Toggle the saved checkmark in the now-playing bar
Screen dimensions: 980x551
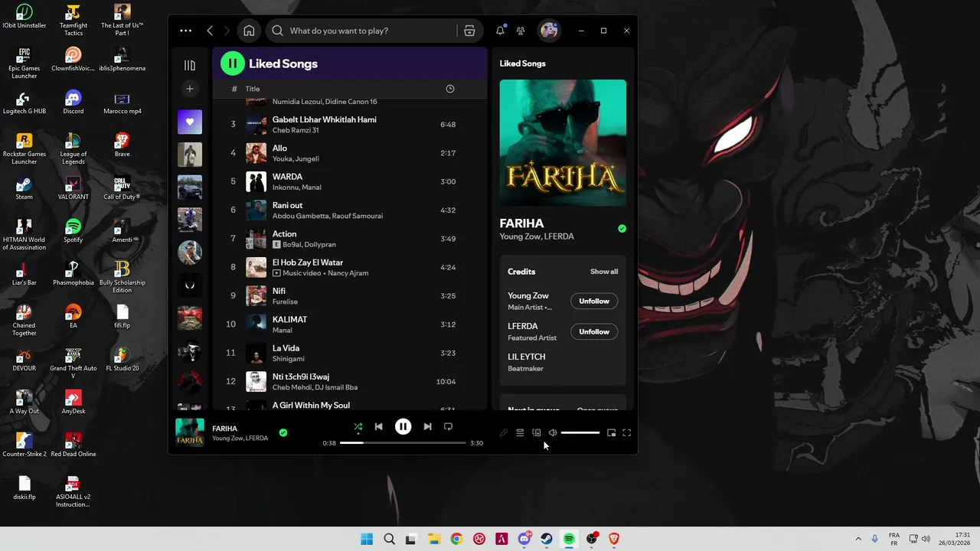283,432
